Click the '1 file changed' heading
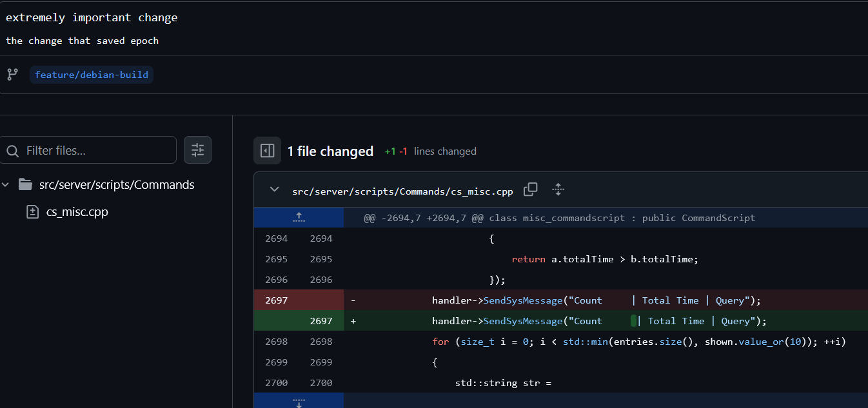 tap(330, 151)
